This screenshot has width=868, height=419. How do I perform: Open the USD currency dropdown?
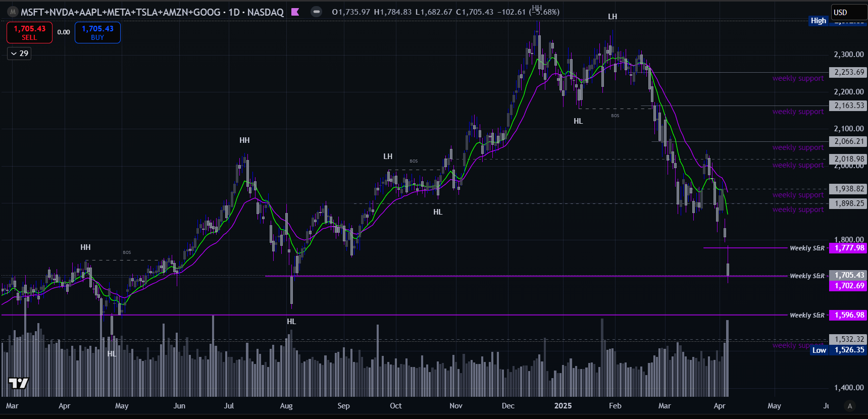(849, 13)
